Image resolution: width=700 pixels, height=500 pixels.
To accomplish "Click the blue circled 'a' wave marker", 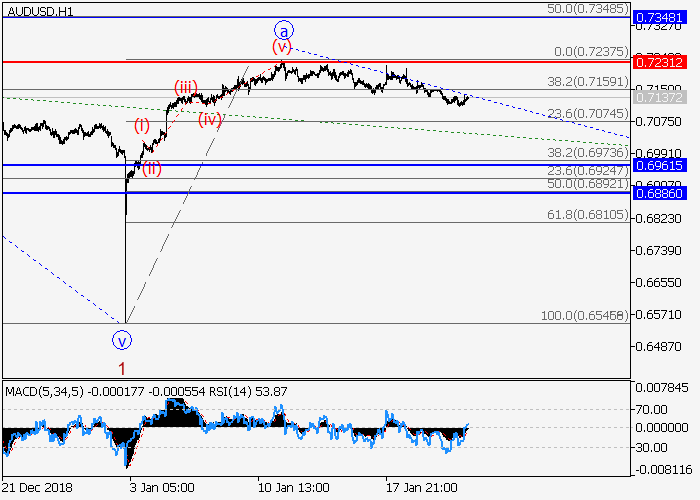I will tap(283, 29).
